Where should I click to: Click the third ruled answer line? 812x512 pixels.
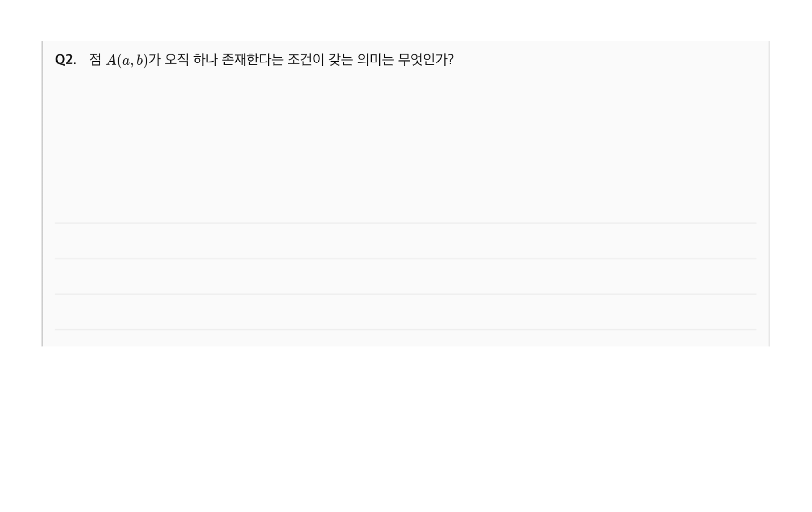405,294
